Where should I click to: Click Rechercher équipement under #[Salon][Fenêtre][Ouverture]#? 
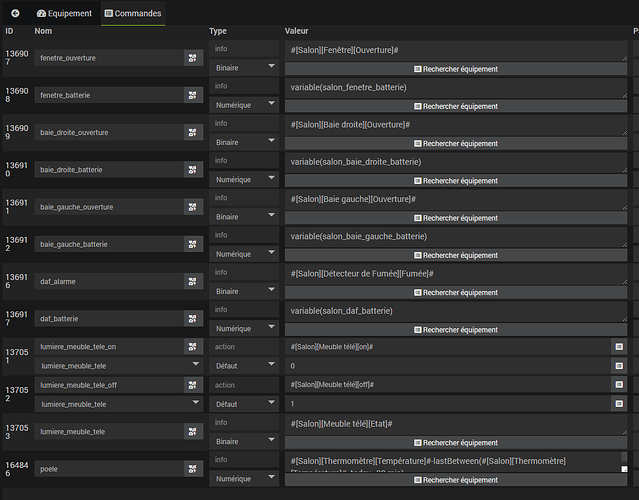pyautogui.click(x=456, y=69)
